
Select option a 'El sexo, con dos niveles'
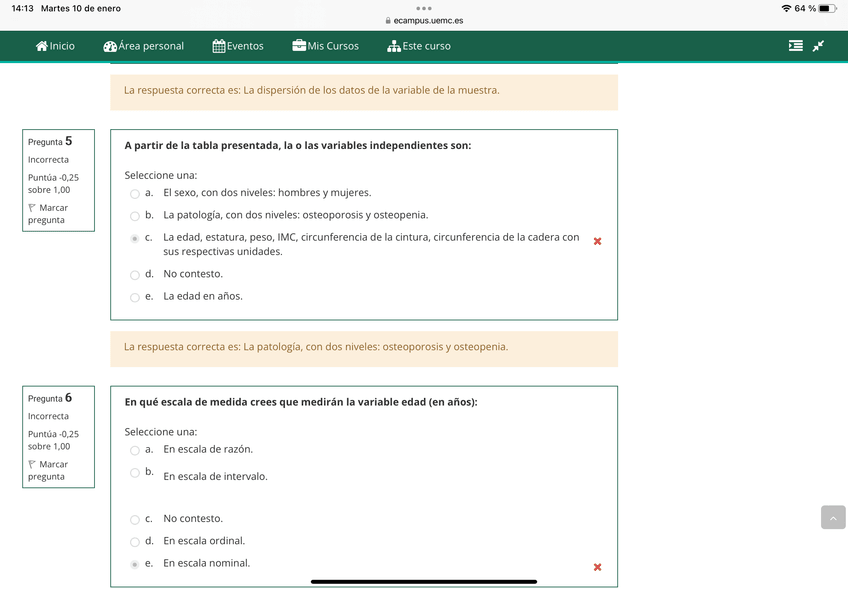click(134, 192)
